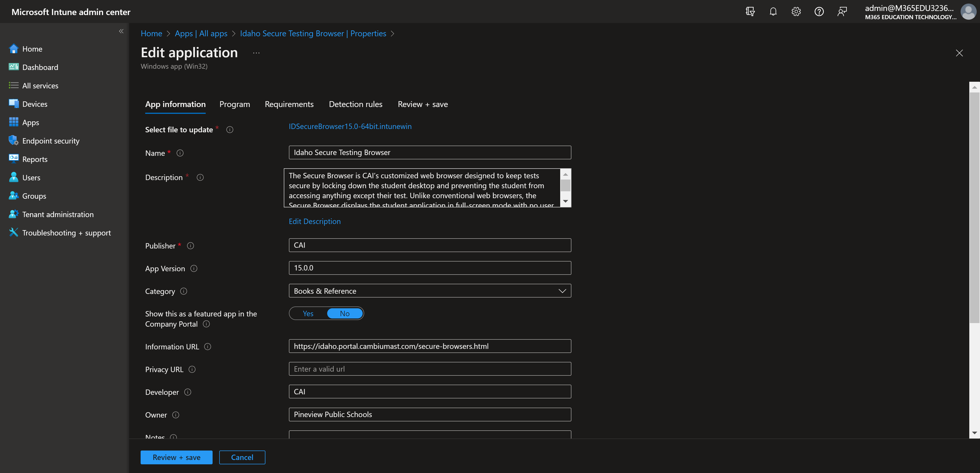Viewport: 980px width, 473px height.
Task: Show info tooltip for Select file to update
Action: coord(230,129)
